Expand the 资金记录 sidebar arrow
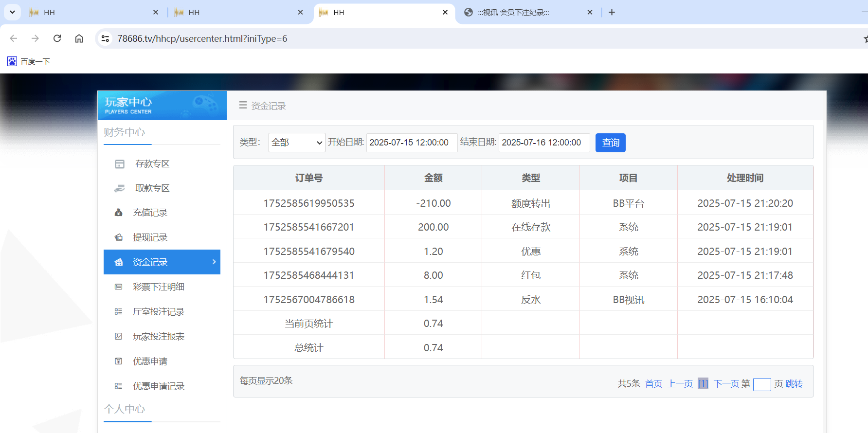This screenshot has width=868, height=433. (214, 262)
